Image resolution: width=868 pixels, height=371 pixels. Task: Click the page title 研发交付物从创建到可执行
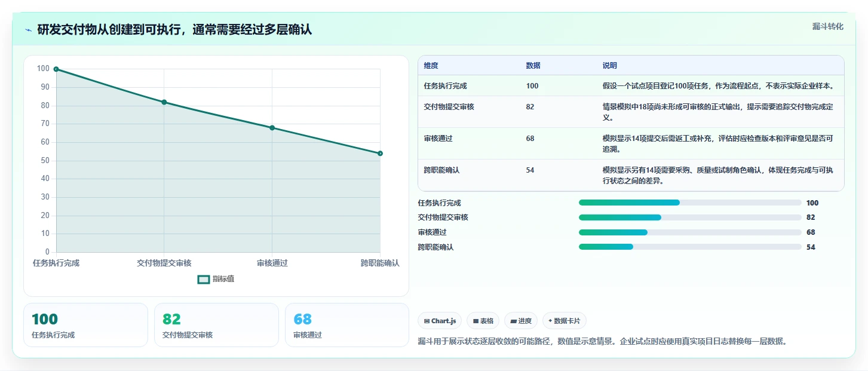point(174,30)
